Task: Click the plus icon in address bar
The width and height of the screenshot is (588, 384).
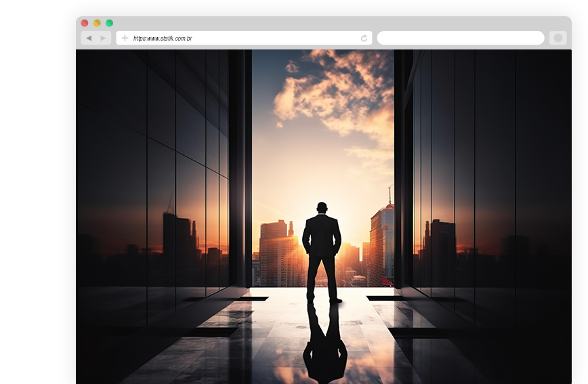Action: [x=125, y=38]
